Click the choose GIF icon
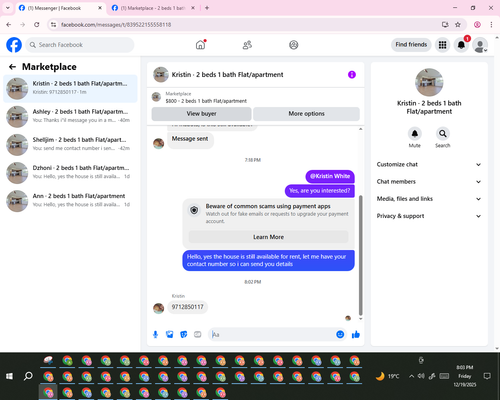The height and width of the screenshot is (400, 500). tap(198, 334)
